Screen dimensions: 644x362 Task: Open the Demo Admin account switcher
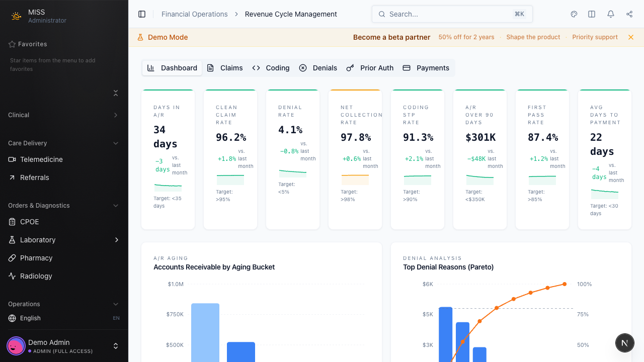click(115, 346)
